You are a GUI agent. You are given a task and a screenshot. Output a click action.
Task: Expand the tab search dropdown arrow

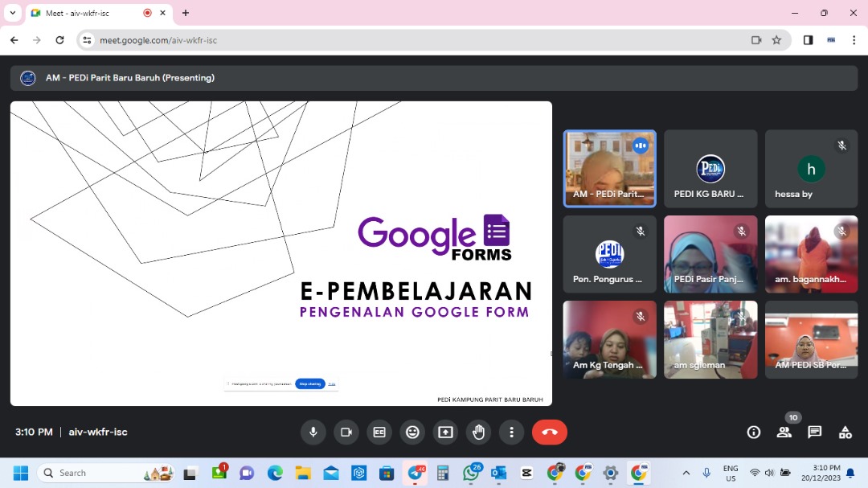[x=13, y=13]
